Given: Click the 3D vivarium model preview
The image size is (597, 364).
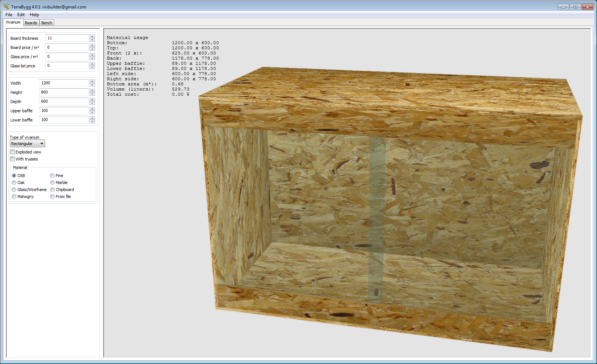Looking at the screenshot, I should point(387,206).
